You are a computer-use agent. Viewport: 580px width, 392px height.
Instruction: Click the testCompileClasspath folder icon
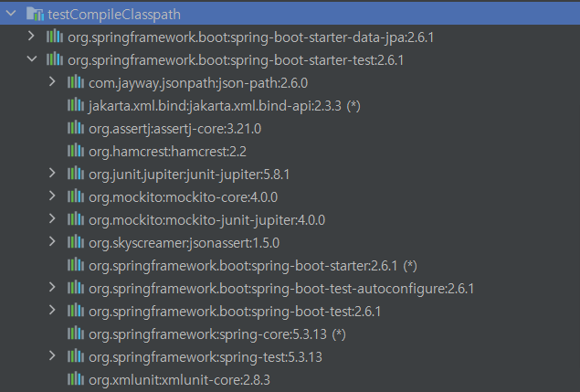tap(35, 14)
